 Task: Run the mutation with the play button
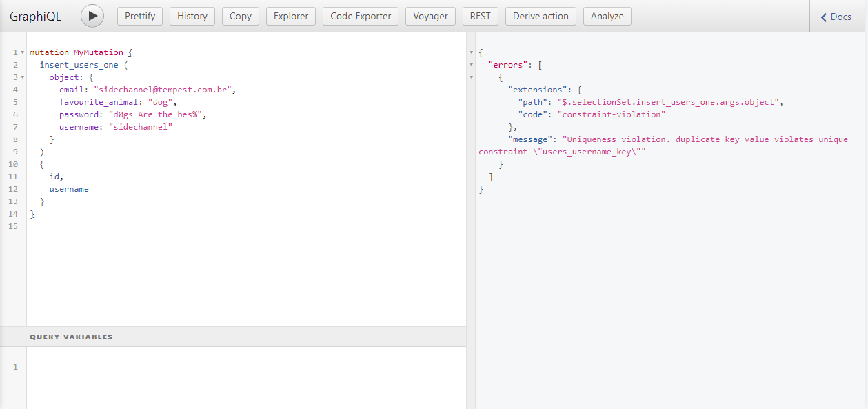click(92, 16)
